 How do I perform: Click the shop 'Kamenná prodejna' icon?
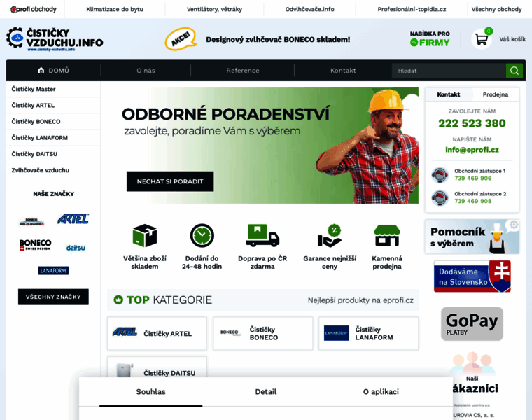pyautogui.click(x=387, y=235)
